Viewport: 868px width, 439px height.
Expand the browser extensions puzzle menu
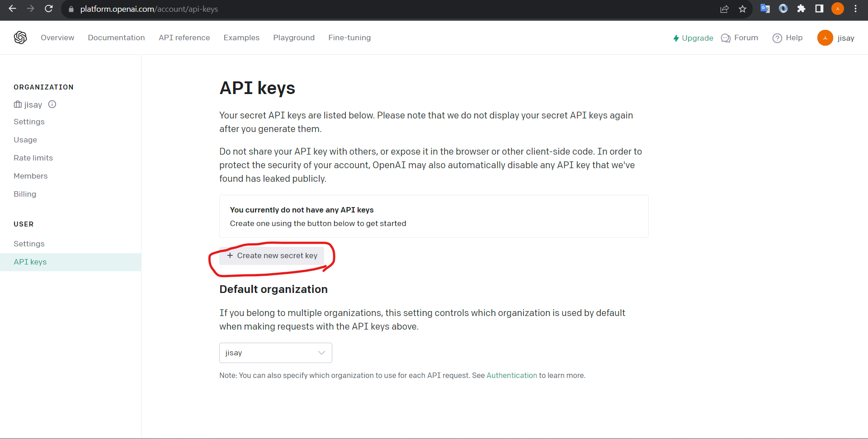tap(801, 9)
